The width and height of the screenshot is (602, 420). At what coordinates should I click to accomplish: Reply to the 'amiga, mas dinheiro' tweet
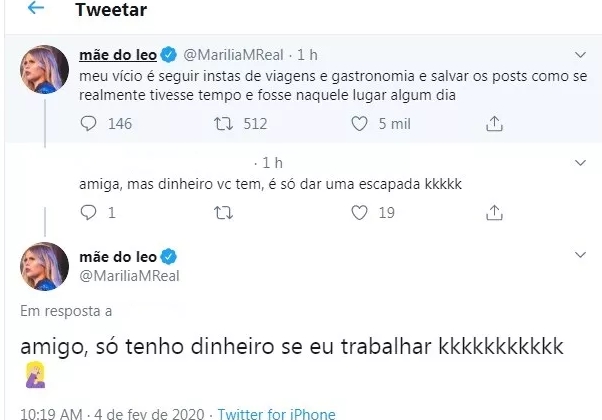click(88, 212)
